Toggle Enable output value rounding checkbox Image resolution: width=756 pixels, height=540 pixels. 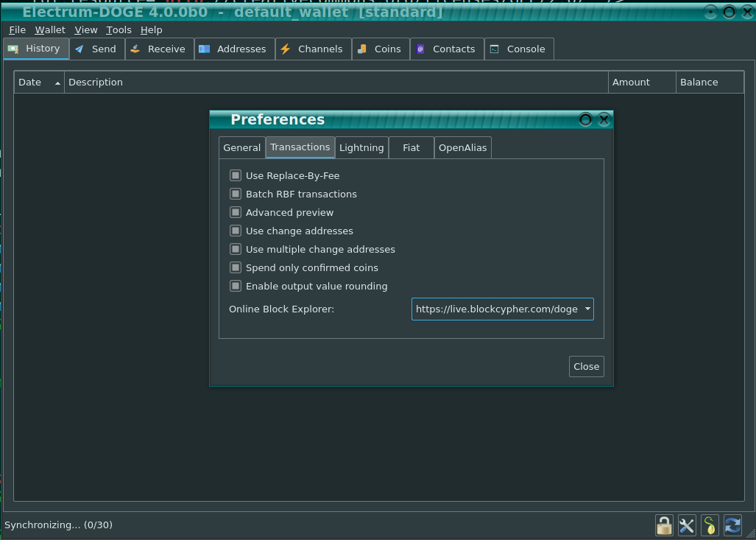236,286
